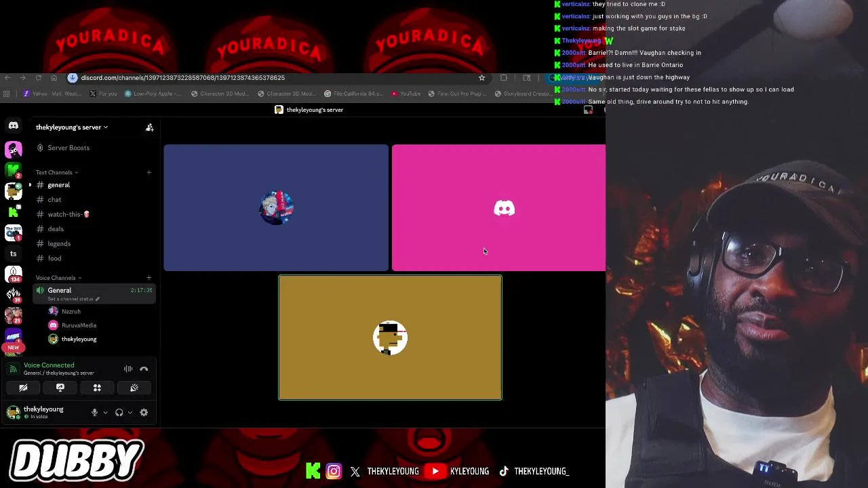Share your screen button

coord(60,388)
